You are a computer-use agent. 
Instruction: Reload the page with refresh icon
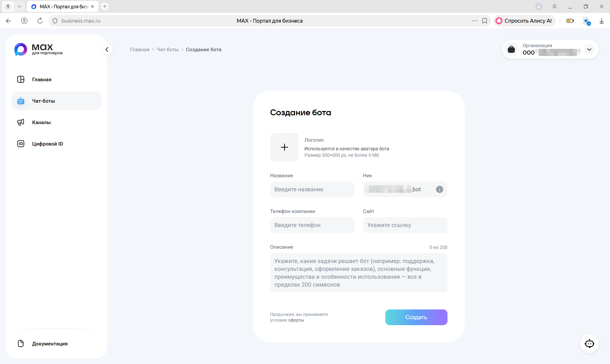tap(40, 21)
